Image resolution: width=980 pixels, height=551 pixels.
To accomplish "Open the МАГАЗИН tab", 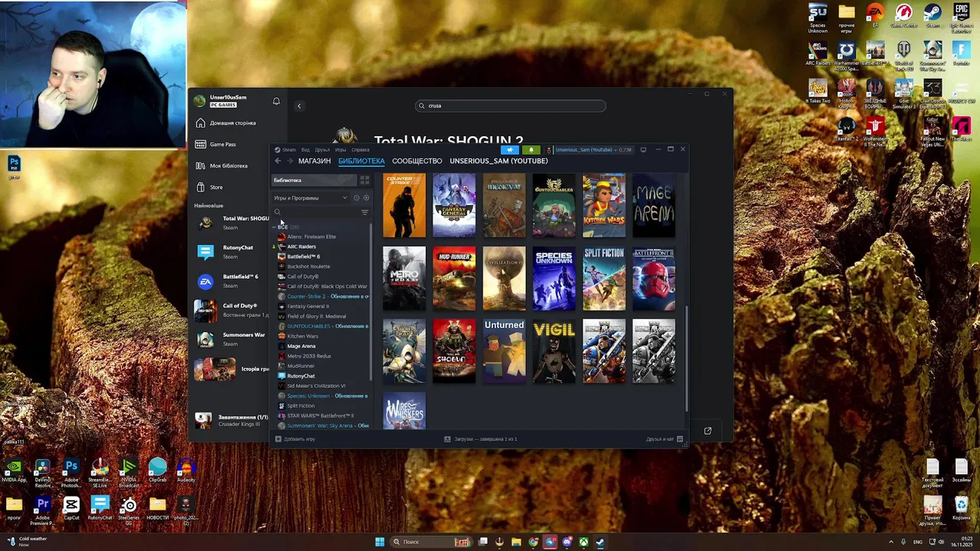I will [x=314, y=161].
